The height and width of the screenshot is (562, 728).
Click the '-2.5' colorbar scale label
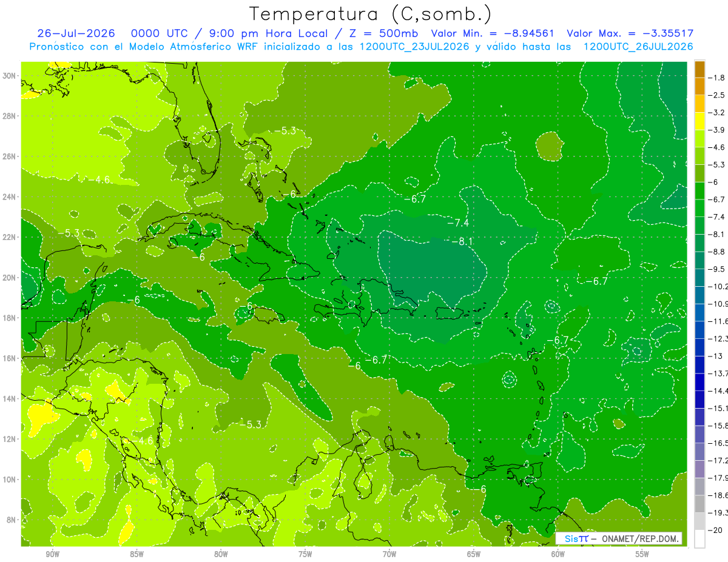pos(718,95)
